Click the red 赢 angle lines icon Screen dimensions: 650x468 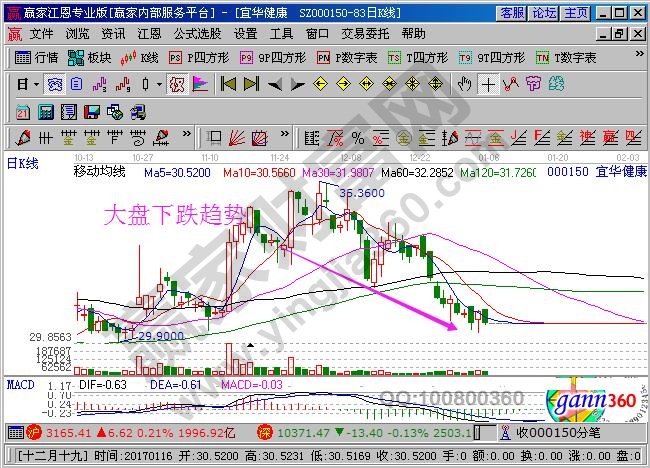point(610,138)
